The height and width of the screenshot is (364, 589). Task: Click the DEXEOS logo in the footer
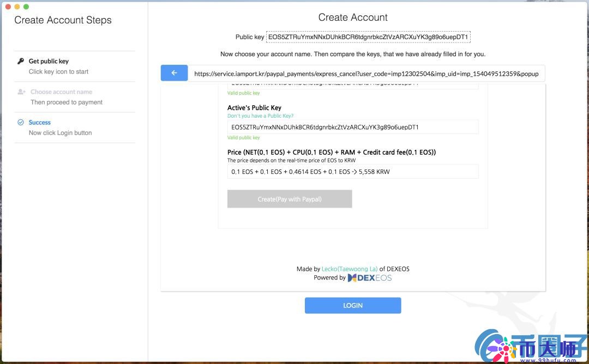pyautogui.click(x=370, y=278)
